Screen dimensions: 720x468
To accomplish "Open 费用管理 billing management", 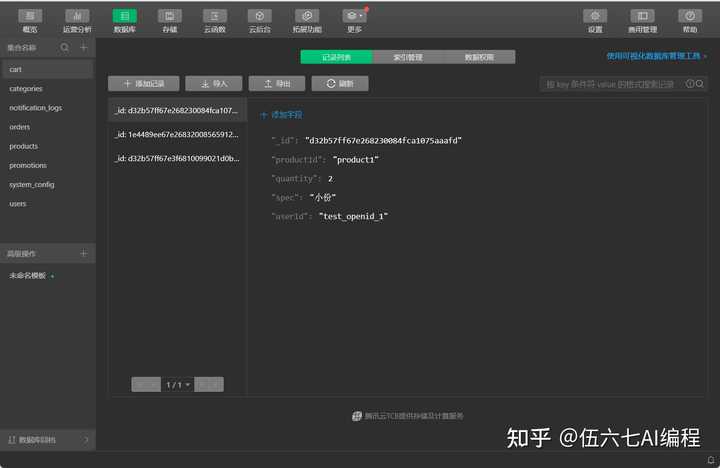I will coord(642,19).
